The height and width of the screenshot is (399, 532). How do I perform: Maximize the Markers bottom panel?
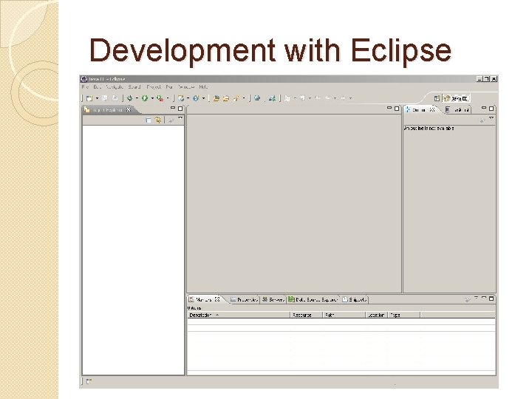click(491, 299)
